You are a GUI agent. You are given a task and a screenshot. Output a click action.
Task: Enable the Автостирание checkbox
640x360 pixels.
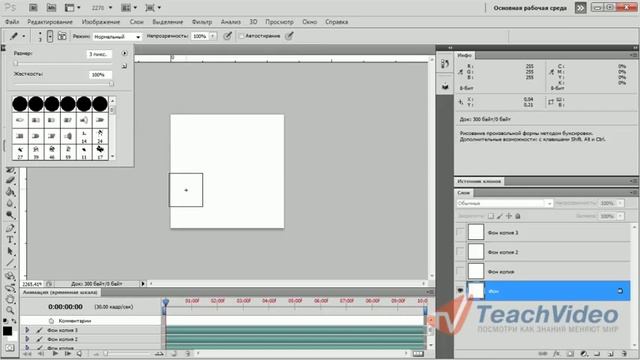click(x=241, y=36)
